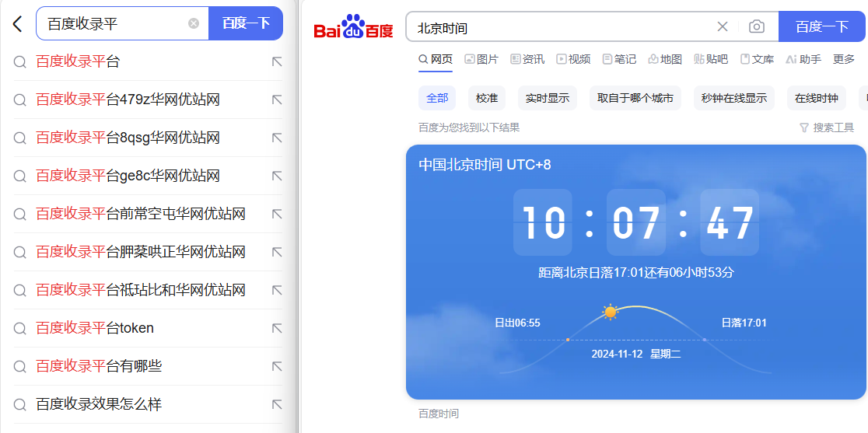
Task: Select suggestion 百度收录平台
Action: click(78, 61)
